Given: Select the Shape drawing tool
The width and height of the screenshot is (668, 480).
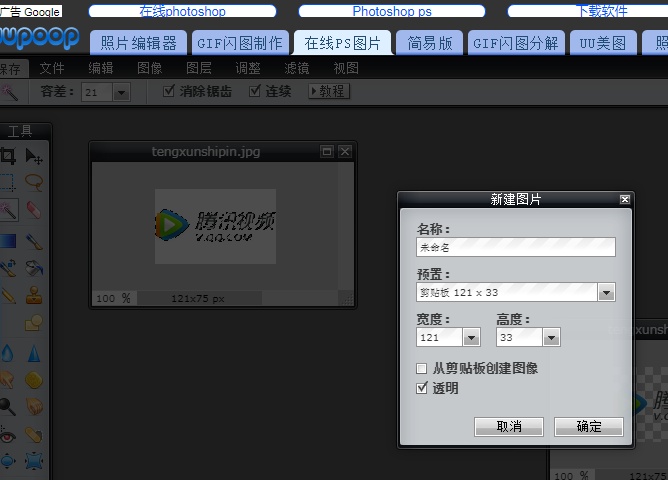Looking at the screenshot, I should pos(34,322).
